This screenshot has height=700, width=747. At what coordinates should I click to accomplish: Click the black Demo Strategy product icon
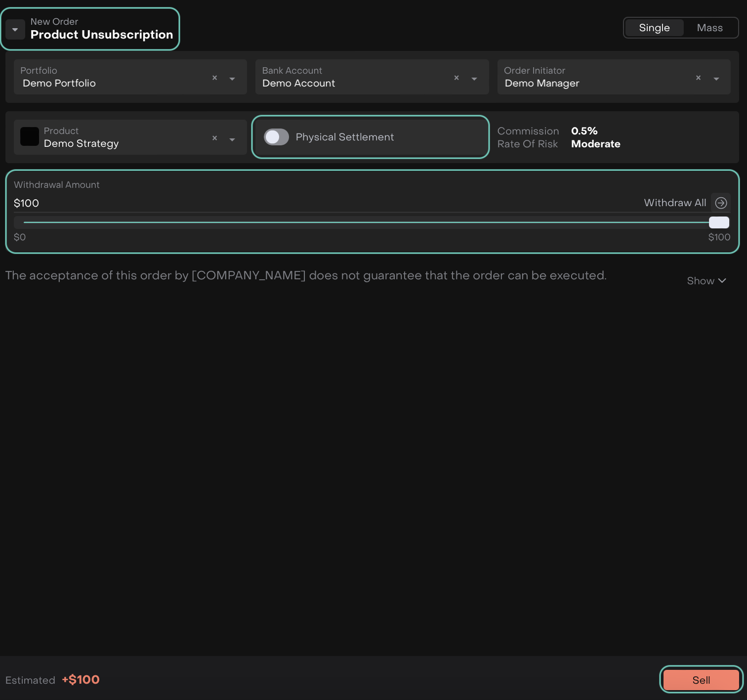[x=30, y=137]
